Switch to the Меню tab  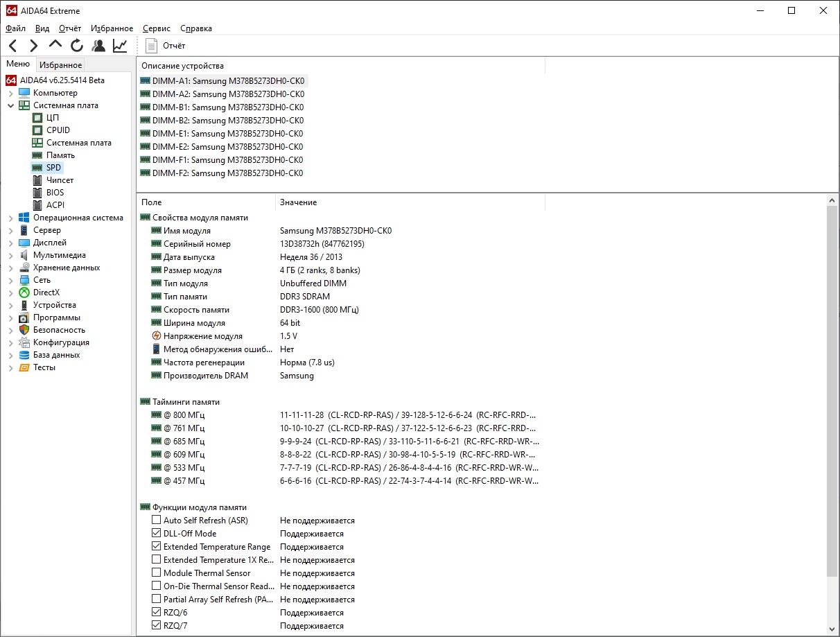coord(18,64)
